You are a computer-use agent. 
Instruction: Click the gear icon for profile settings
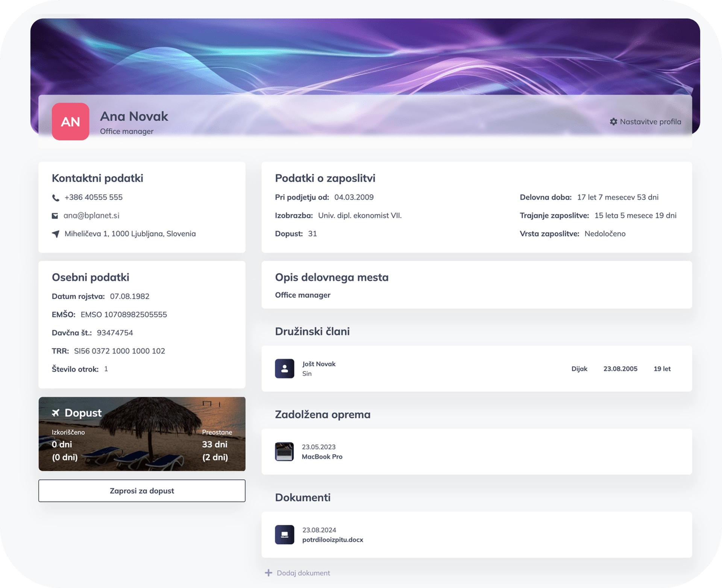pyautogui.click(x=613, y=122)
